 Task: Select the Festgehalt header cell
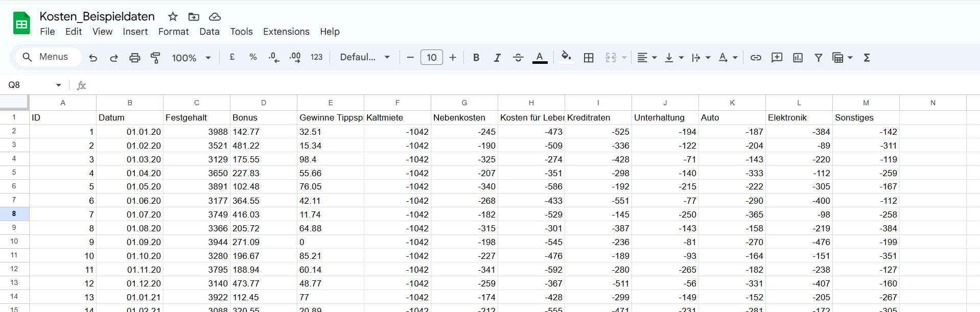click(196, 117)
